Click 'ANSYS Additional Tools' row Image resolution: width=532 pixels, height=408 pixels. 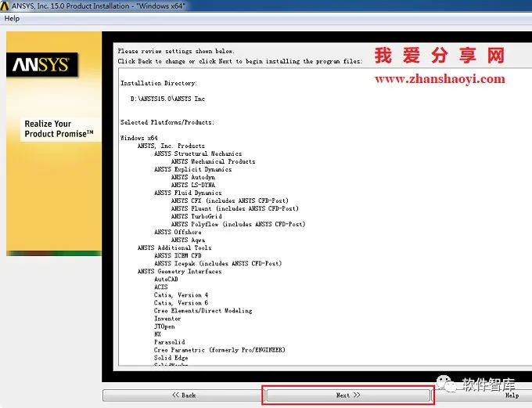pos(174,247)
